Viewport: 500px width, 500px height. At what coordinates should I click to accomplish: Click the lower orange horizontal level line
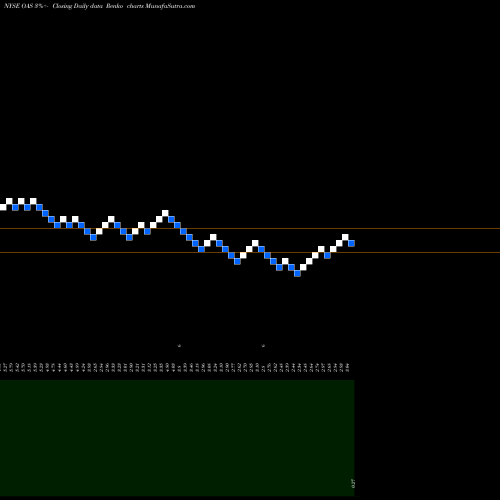coord(250,253)
